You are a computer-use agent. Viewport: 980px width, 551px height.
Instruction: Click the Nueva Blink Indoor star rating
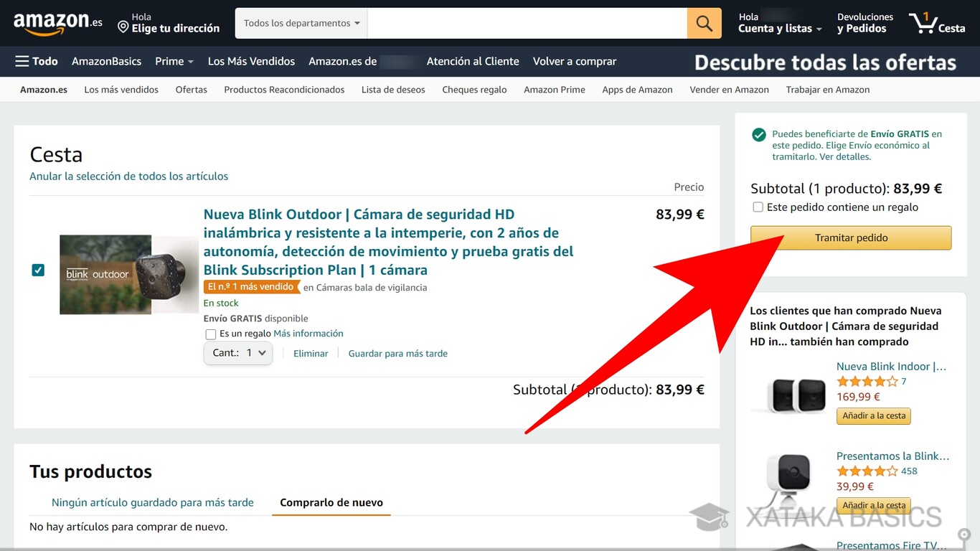coord(867,382)
